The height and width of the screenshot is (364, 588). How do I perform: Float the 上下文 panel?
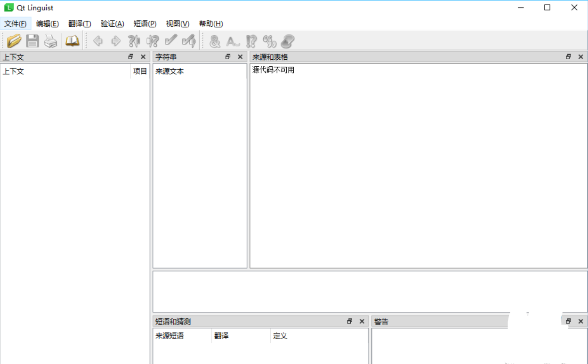pos(131,57)
